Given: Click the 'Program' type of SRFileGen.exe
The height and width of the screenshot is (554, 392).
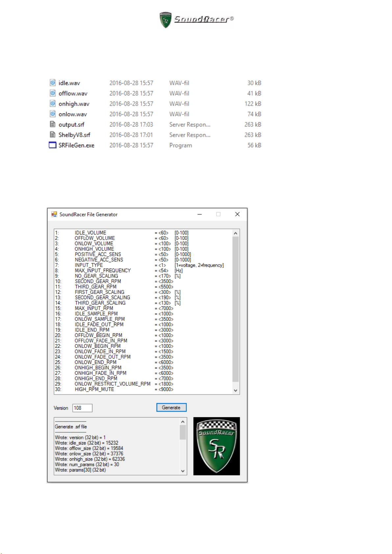Looking at the screenshot, I should 181,145.
